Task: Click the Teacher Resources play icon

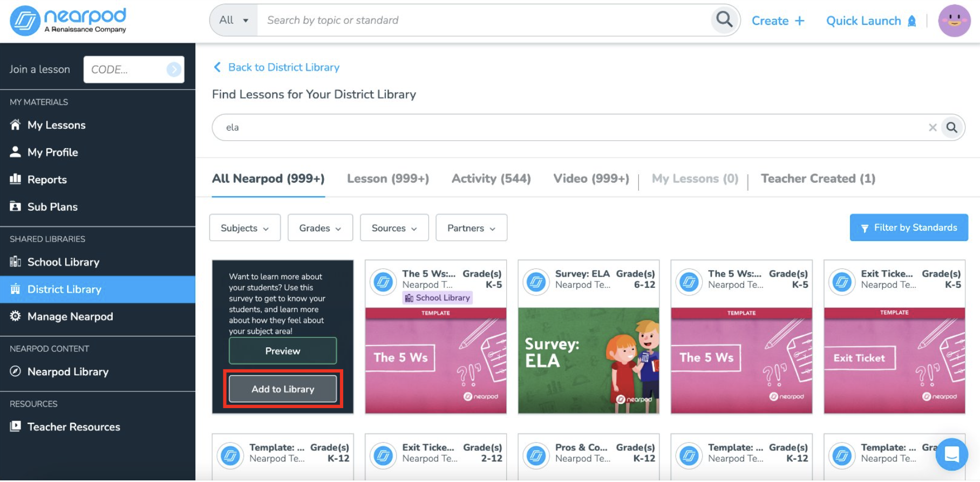Action: point(16,426)
